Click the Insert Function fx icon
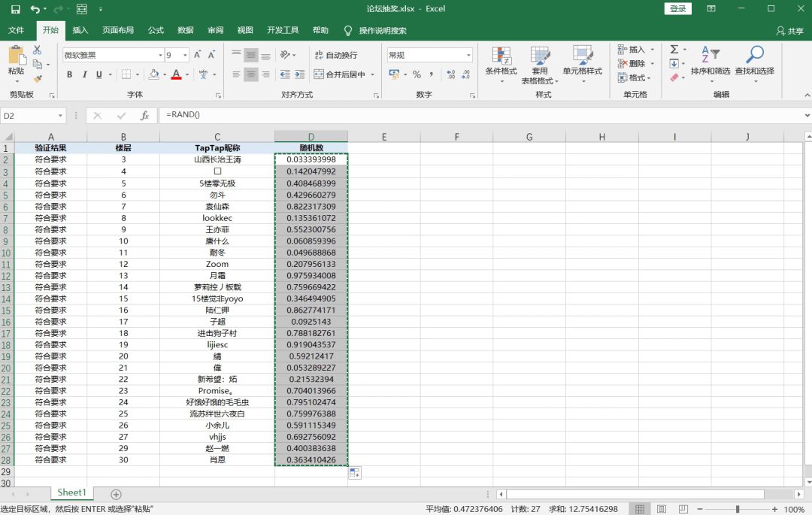The image size is (812, 515). (x=144, y=116)
